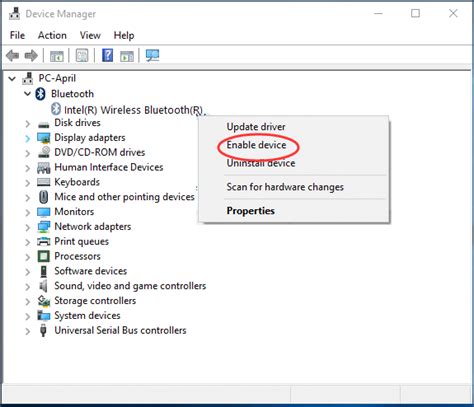This screenshot has height=407, width=474.
Task: Expand the DVD/CD-ROM drives category
Action: [28, 153]
